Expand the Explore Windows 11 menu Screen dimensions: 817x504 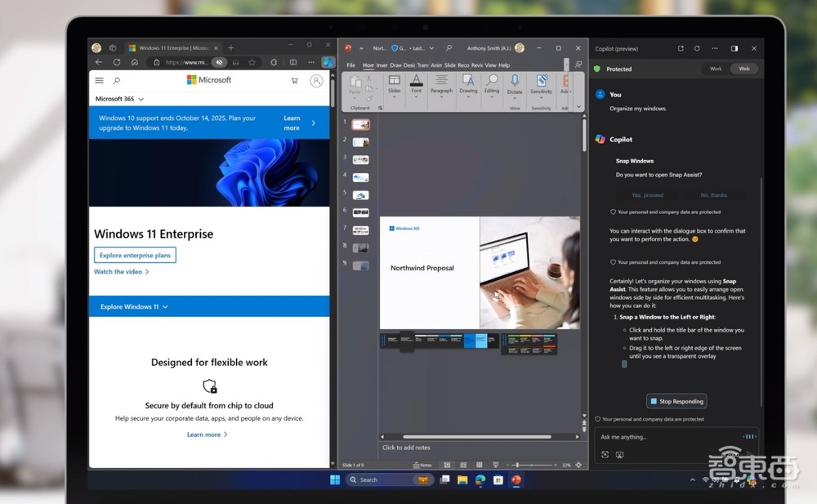pyautogui.click(x=134, y=307)
